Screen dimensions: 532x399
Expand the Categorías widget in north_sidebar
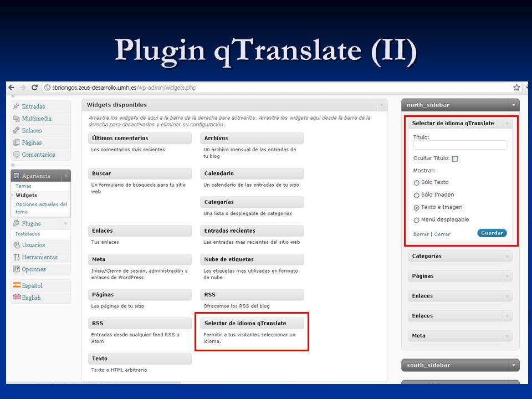(x=507, y=257)
